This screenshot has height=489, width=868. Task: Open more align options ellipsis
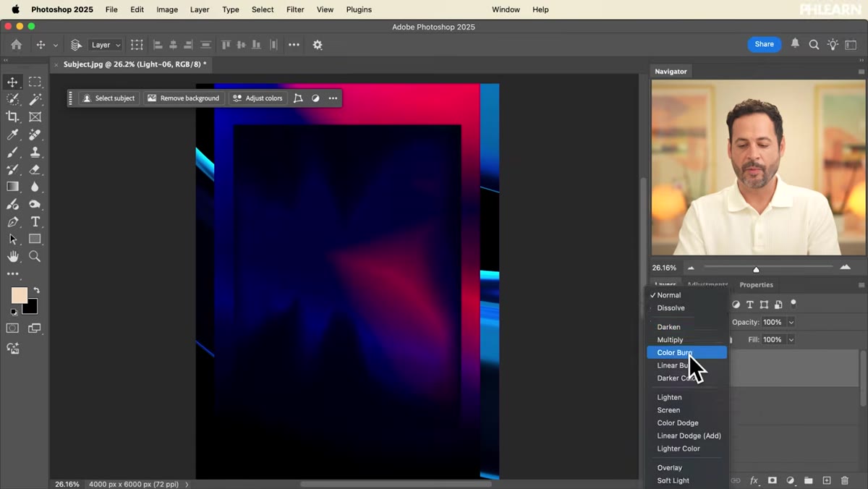[x=294, y=45]
